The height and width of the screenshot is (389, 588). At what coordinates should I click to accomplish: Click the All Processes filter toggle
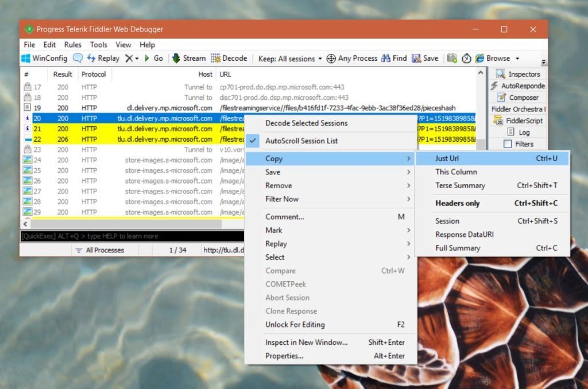click(106, 250)
